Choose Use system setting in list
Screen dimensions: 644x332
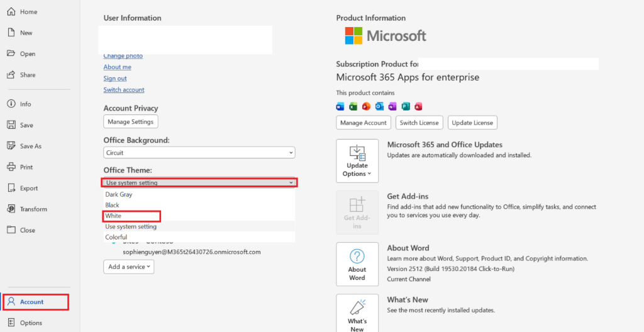199,226
